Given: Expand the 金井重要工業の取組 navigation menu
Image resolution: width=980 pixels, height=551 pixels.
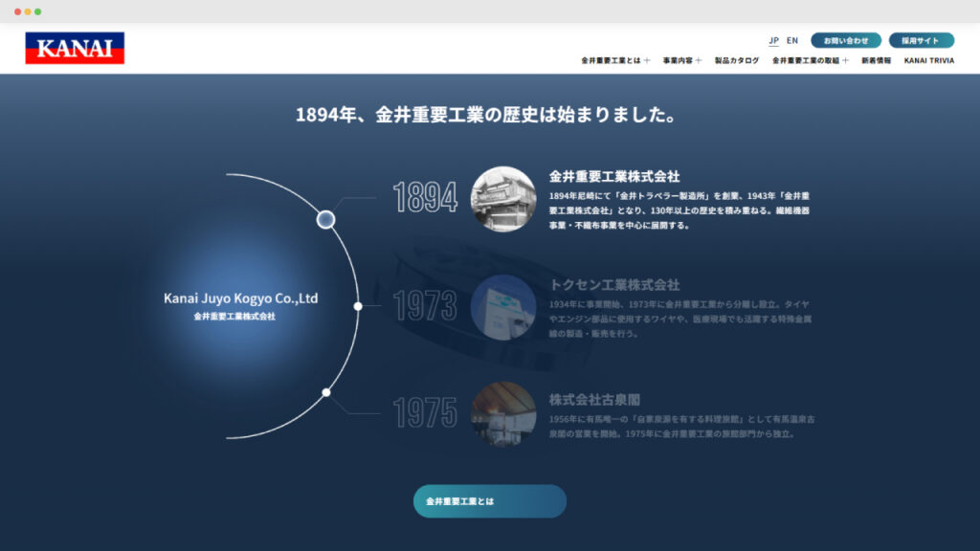Looking at the screenshot, I should (x=810, y=60).
